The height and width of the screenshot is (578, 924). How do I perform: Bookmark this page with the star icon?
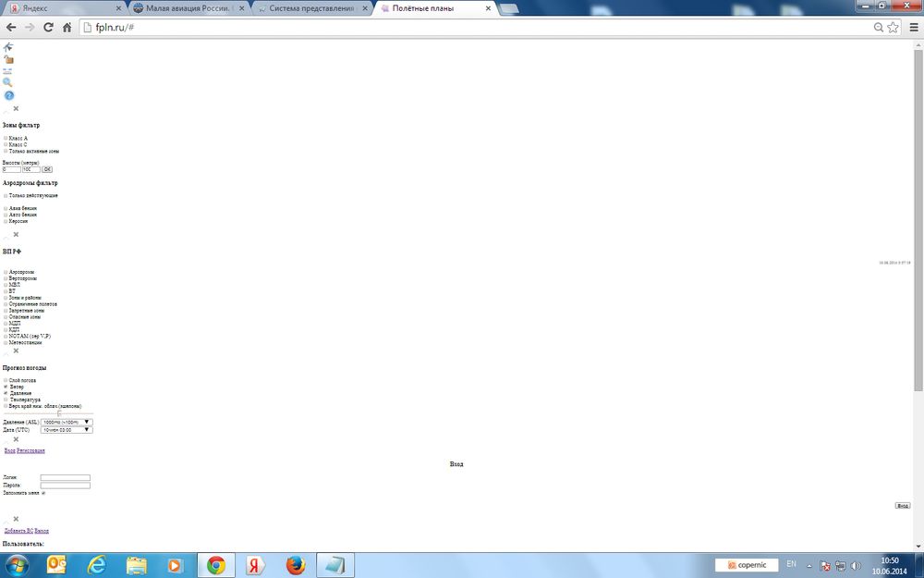[x=893, y=27]
